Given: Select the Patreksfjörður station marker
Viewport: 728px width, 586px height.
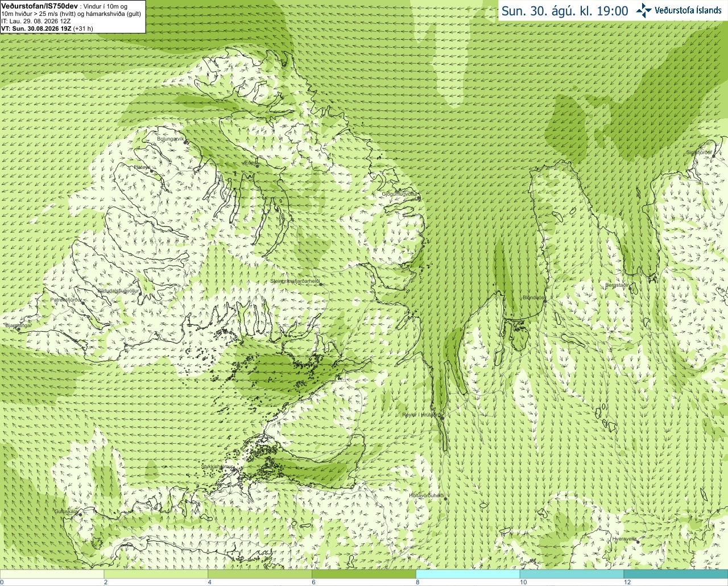Looking at the screenshot, I should click(x=83, y=303).
